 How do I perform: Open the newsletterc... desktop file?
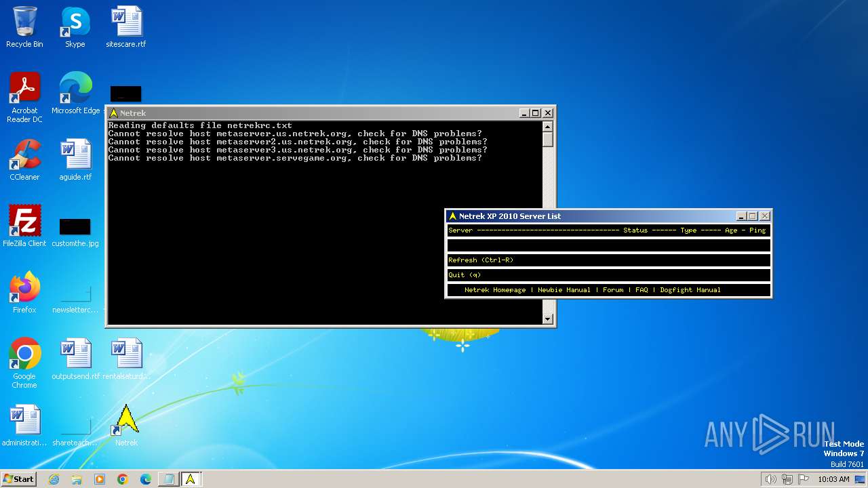coord(75,298)
